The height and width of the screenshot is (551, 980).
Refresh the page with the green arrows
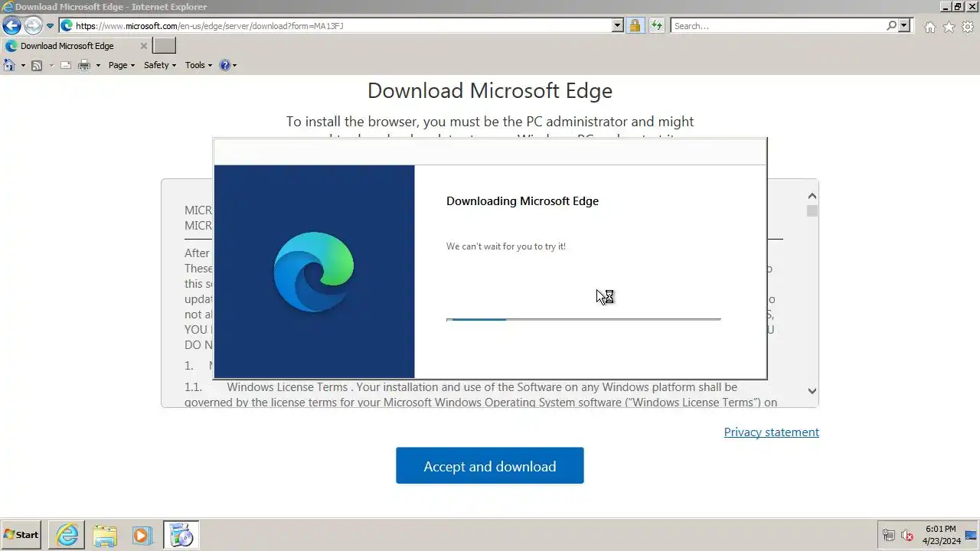[656, 26]
